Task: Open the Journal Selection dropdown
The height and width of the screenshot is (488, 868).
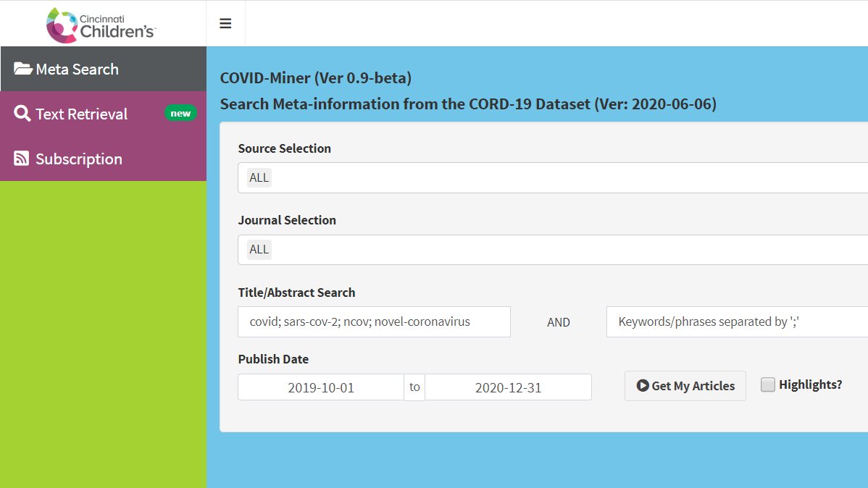Action: click(553, 250)
